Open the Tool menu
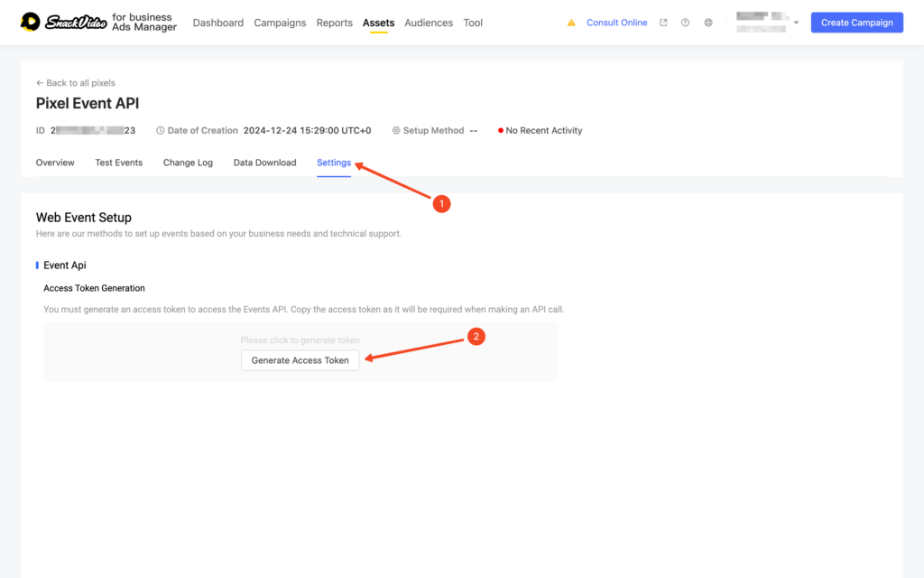This screenshot has height=578, width=924. [473, 23]
